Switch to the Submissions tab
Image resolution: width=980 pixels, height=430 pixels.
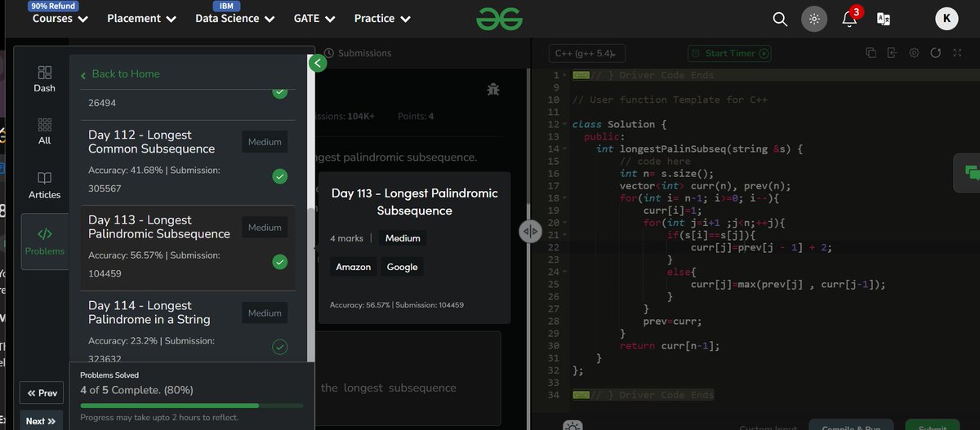click(358, 53)
